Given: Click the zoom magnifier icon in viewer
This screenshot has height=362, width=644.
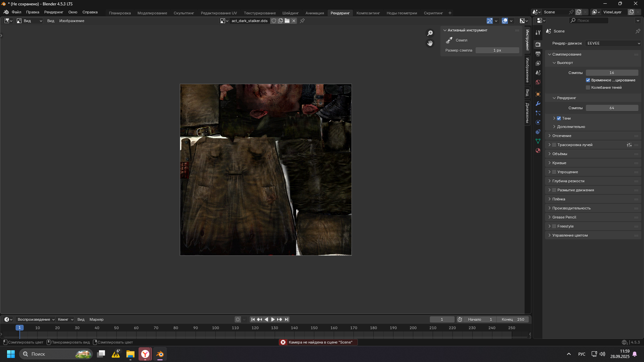Looking at the screenshot, I should [x=430, y=33].
